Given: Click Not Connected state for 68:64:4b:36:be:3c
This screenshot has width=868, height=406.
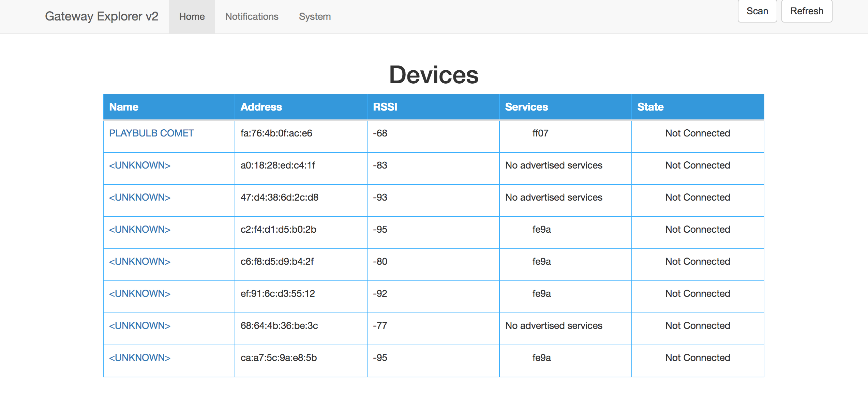Looking at the screenshot, I should pos(698,325).
